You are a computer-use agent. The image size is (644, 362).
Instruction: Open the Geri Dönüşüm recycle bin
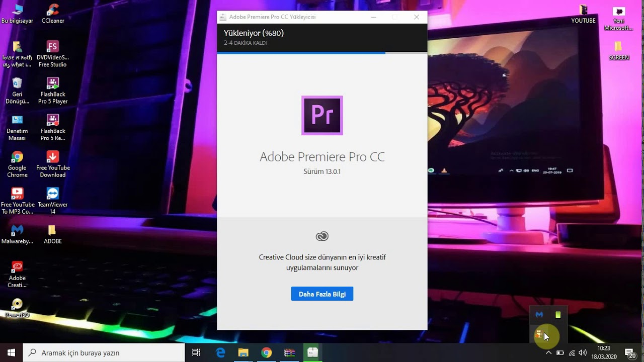click(x=17, y=90)
